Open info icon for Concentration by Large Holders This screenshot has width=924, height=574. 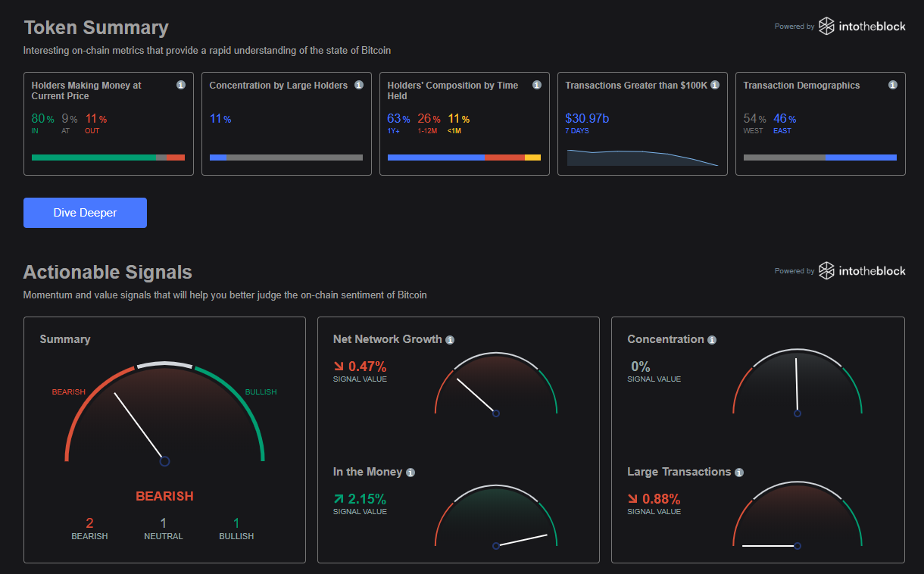click(x=358, y=86)
